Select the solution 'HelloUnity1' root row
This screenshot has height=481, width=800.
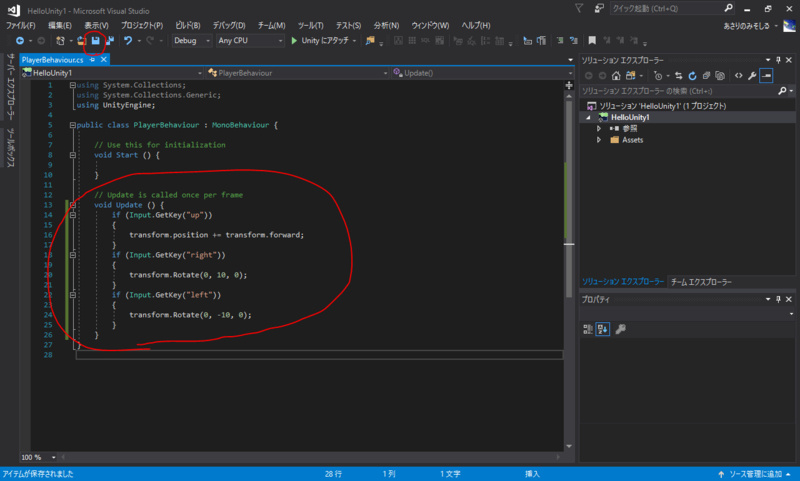coord(688,106)
